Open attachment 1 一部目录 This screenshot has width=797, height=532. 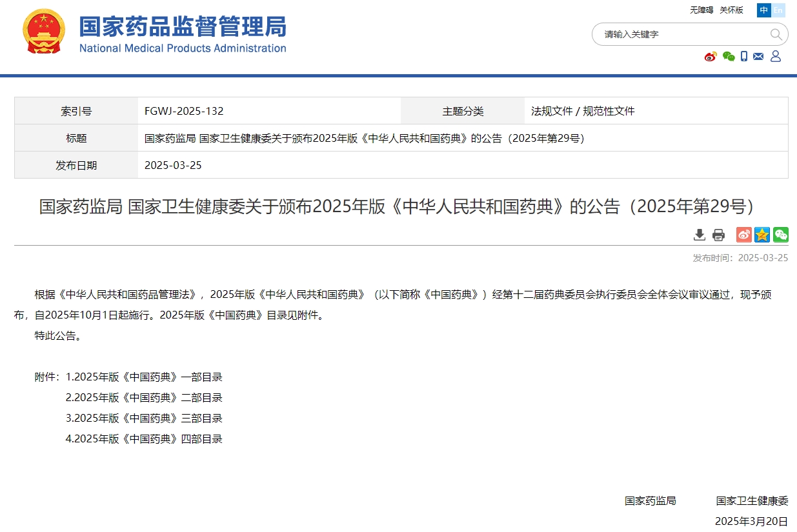click(144, 377)
